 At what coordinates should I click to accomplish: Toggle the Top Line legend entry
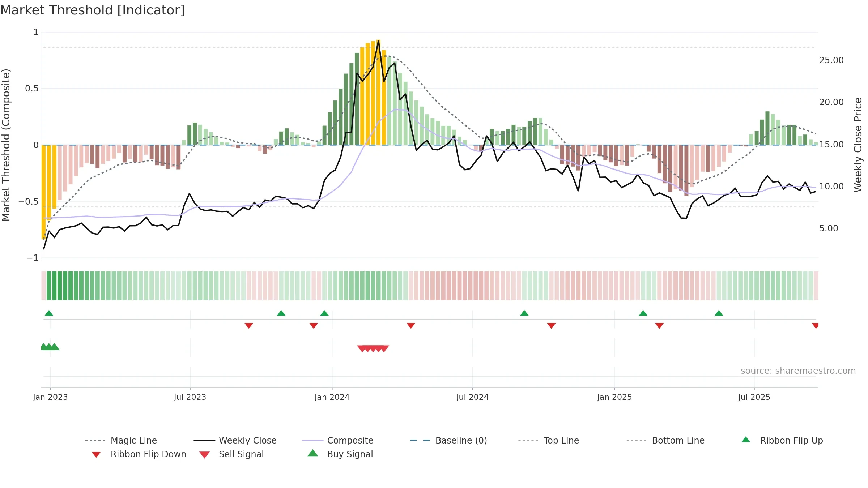point(549,440)
